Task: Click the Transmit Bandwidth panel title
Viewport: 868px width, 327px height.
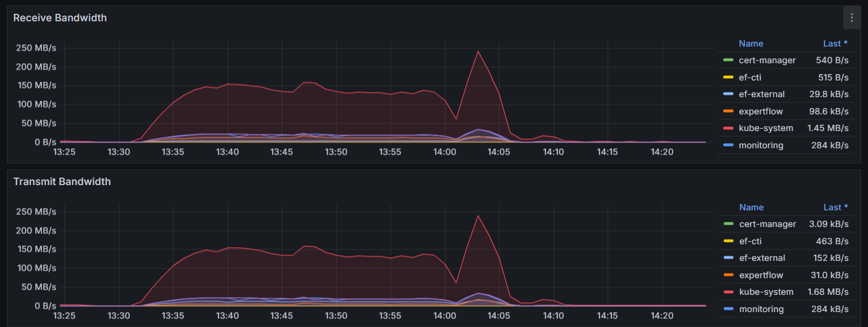Action: (x=62, y=182)
